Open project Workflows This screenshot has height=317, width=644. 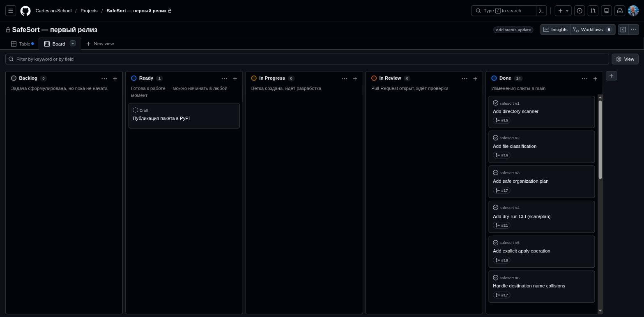coord(593,30)
